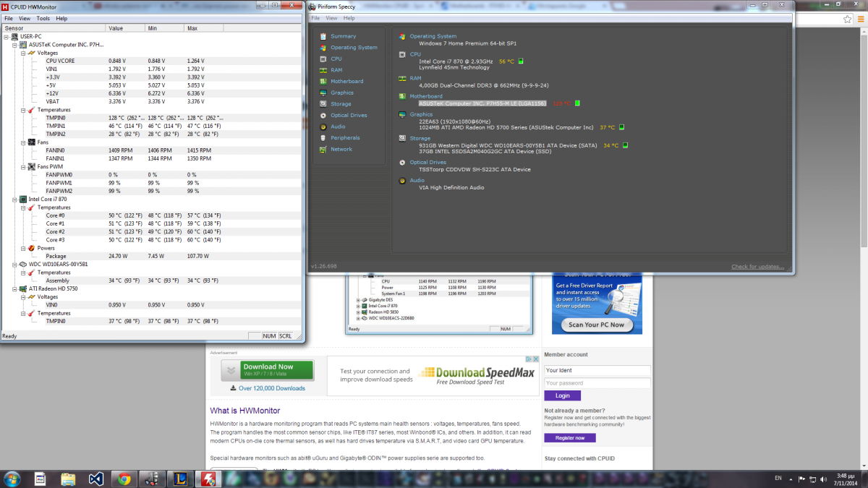Collapse ATI Radeon HD 5750 node
The height and width of the screenshot is (488, 868).
(x=14, y=288)
